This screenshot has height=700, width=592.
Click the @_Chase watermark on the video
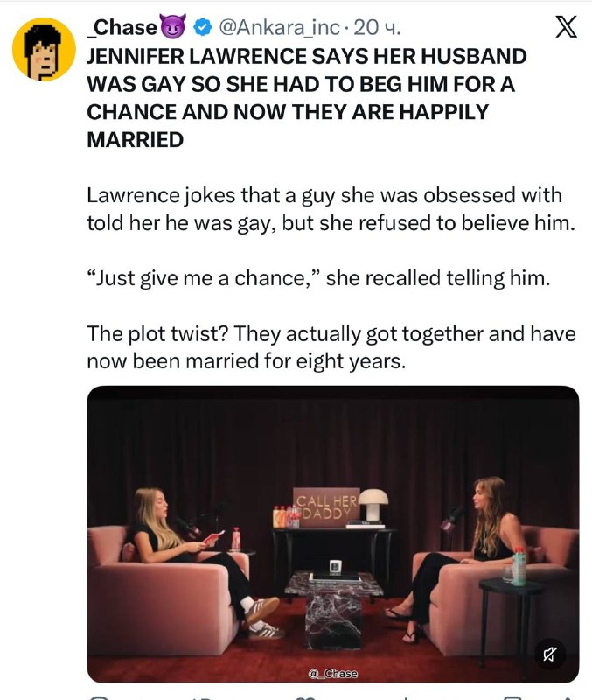[x=333, y=673]
